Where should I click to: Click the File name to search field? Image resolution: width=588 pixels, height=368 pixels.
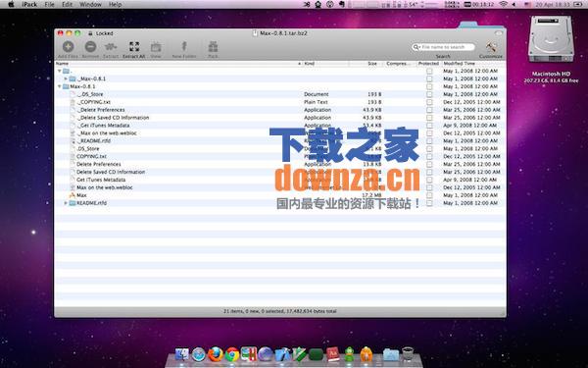pos(443,47)
